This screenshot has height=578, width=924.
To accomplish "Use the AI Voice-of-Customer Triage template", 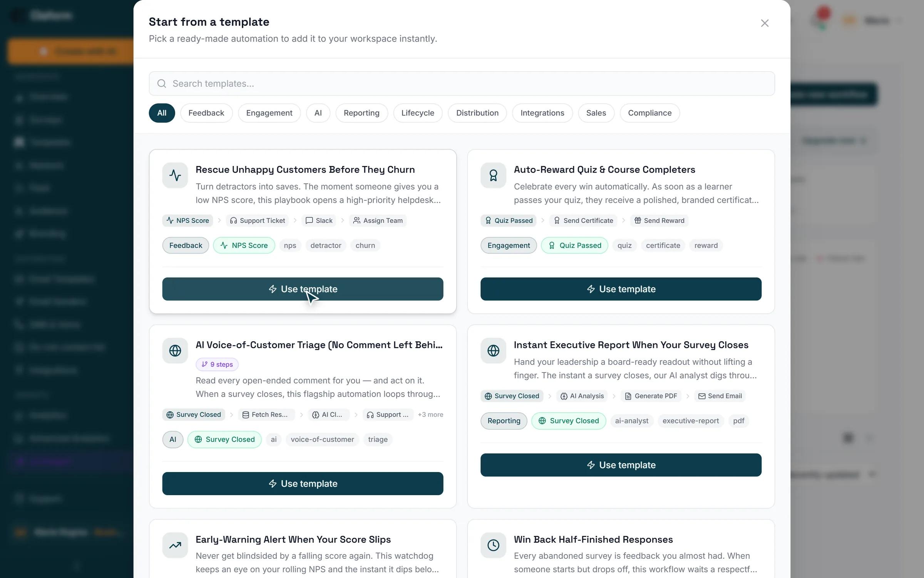I will pyautogui.click(x=303, y=484).
